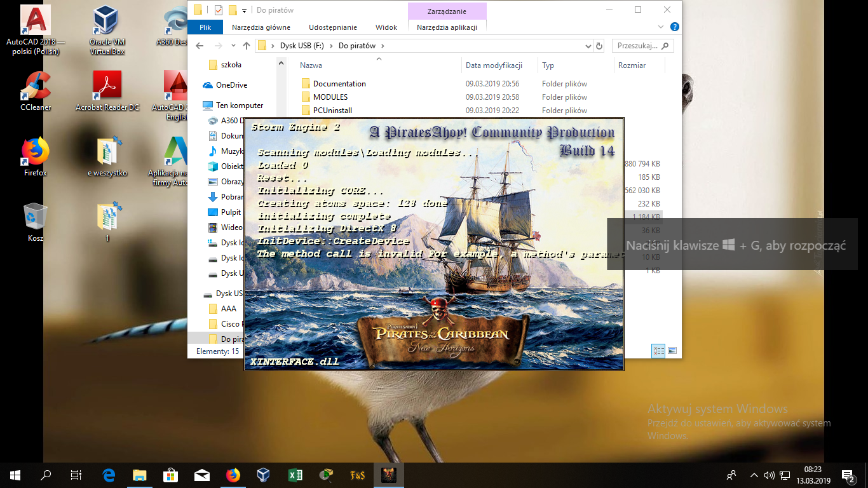Customize quick access toolbar dropdown
This screenshot has height=488, width=868.
point(245,10)
